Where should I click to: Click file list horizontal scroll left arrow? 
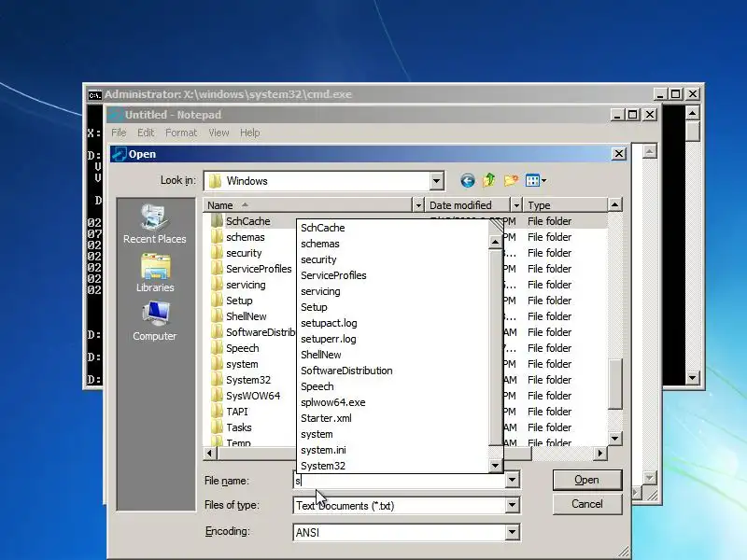tap(209, 454)
